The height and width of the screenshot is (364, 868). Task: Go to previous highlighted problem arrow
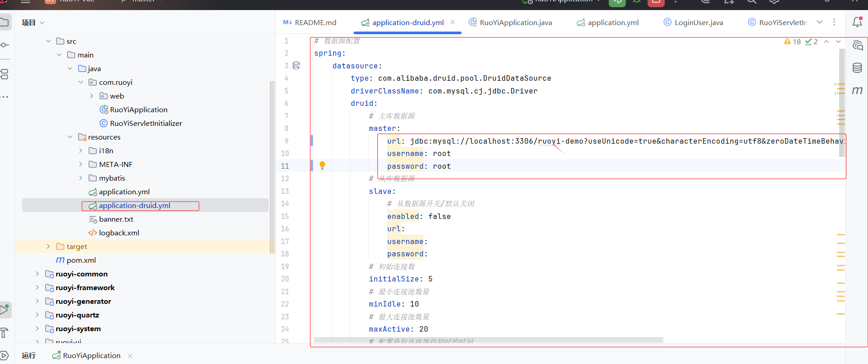(826, 42)
